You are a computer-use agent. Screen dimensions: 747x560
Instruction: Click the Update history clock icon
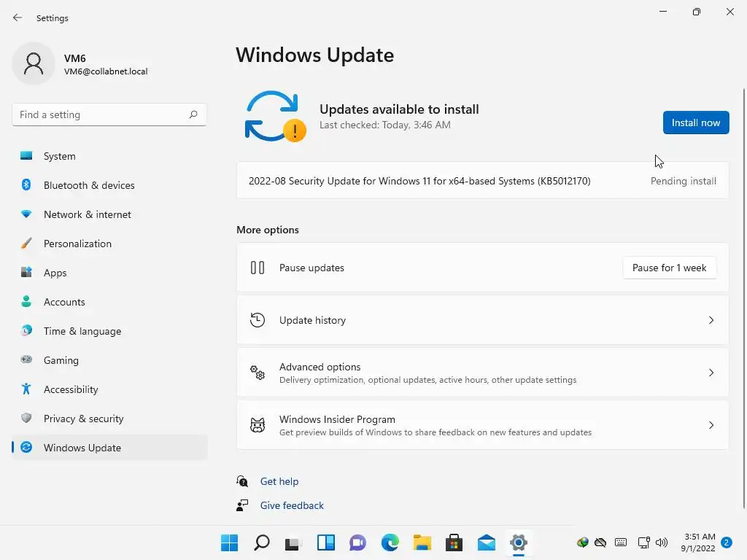(x=258, y=320)
